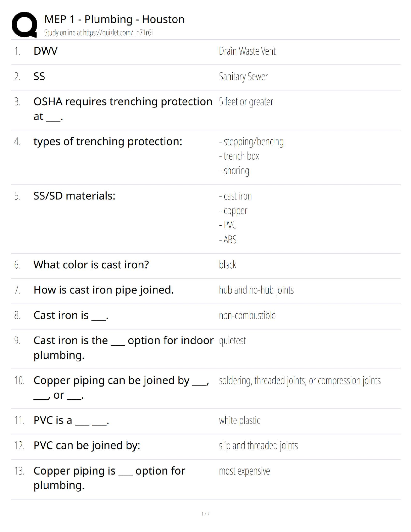Click 'PVC can be joined by:' question
The width and height of the screenshot is (411, 532).
[x=87, y=445]
